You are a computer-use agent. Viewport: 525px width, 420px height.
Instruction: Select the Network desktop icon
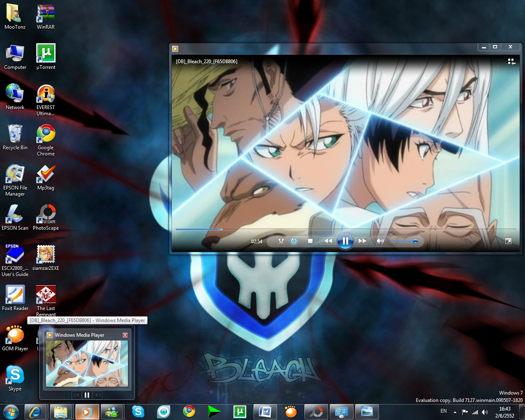tap(15, 98)
